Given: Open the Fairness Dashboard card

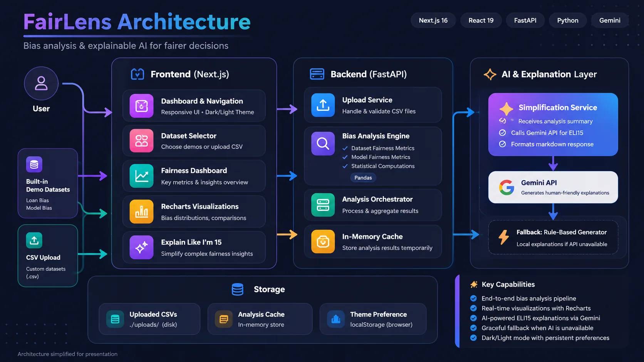Looking at the screenshot, I should point(194,176).
